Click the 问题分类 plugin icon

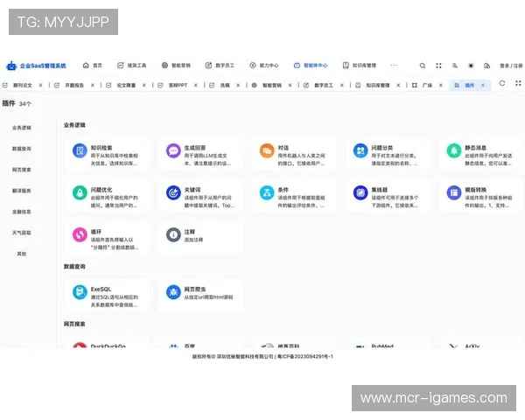click(359, 150)
